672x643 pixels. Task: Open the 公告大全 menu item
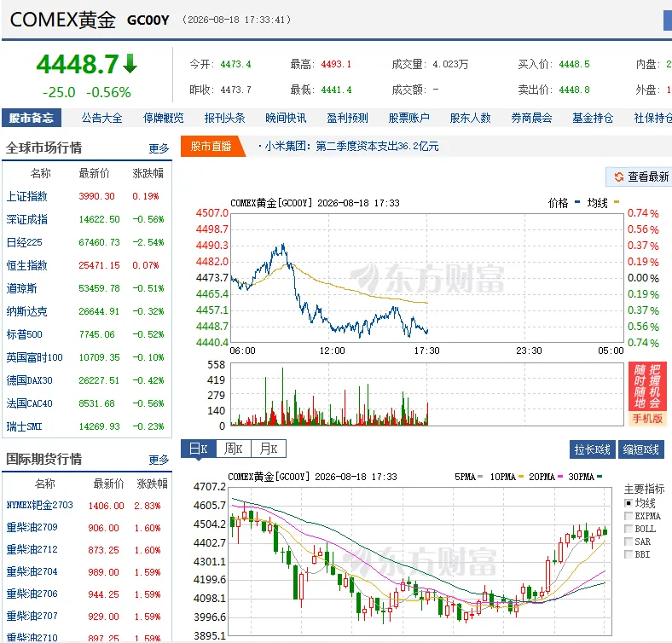coord(102,118)
